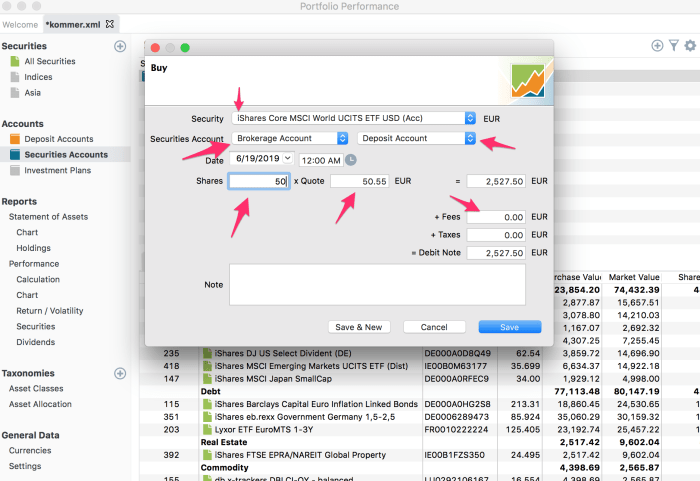
Task: Click the Quote field showing 50.55
Action: tap(359, 181)
